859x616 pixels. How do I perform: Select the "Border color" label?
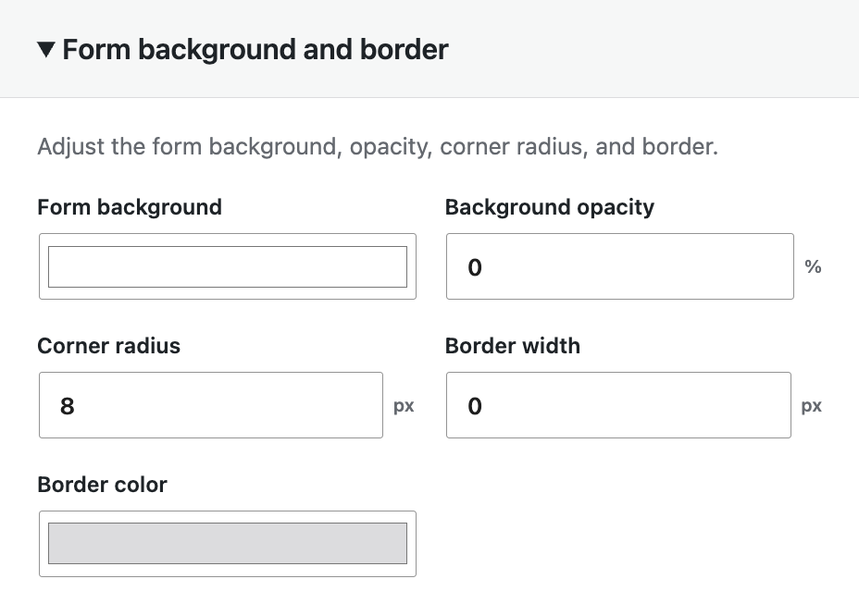coord(103,485)
